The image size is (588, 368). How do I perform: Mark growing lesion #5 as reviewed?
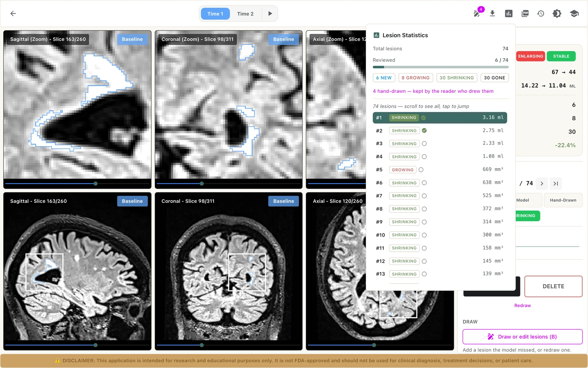(x=421, y=170)
